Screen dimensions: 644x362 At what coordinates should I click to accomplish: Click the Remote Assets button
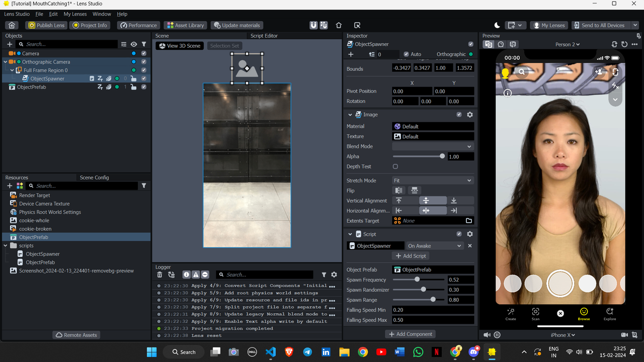click(76, 335)
